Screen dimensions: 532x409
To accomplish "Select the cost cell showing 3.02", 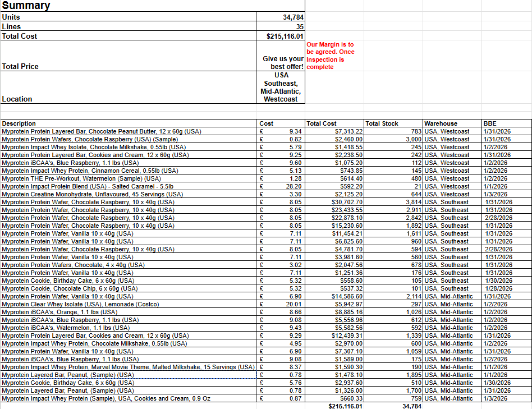I will point(280,265).
